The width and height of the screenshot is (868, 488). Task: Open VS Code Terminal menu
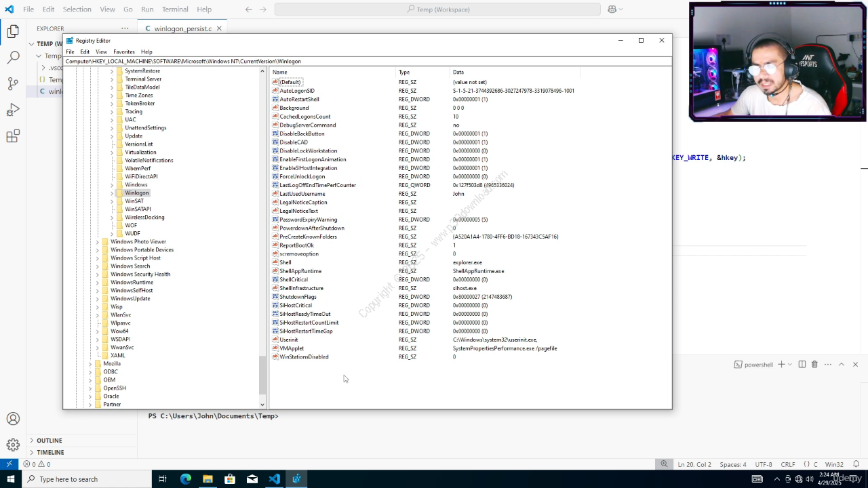(175, 9)
